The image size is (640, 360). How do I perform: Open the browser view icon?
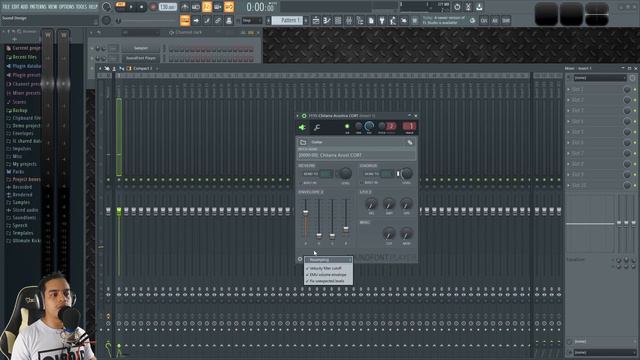[360, 20]
